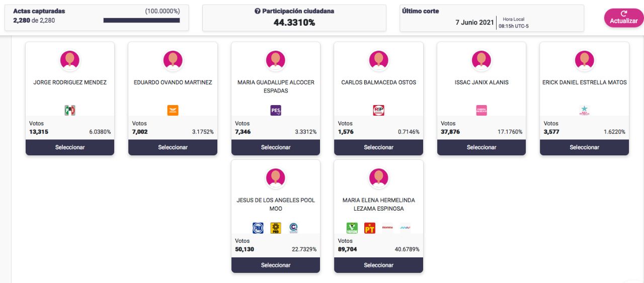Click the PRD yellow party logo

[x=276, y=229]
